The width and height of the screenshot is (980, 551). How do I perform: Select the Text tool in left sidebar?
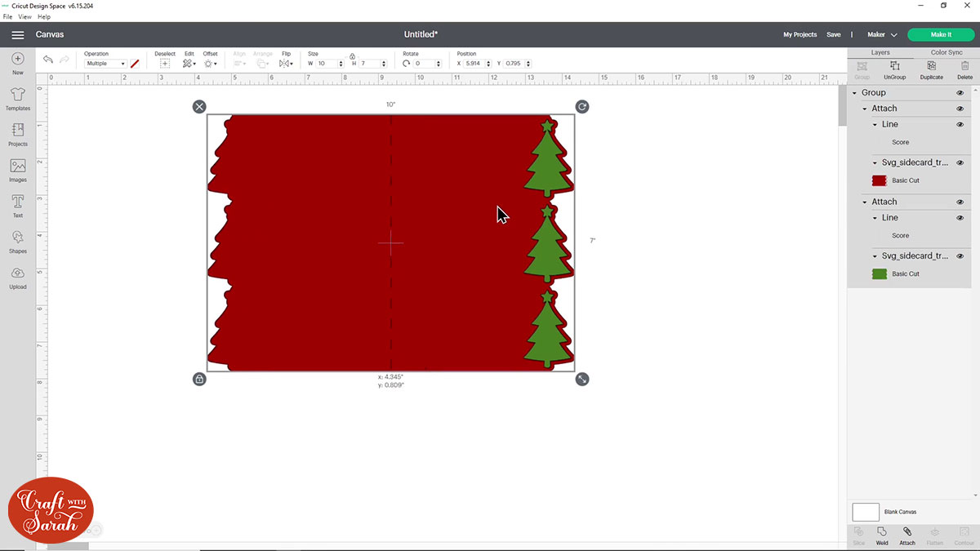[x=17, y=203]
